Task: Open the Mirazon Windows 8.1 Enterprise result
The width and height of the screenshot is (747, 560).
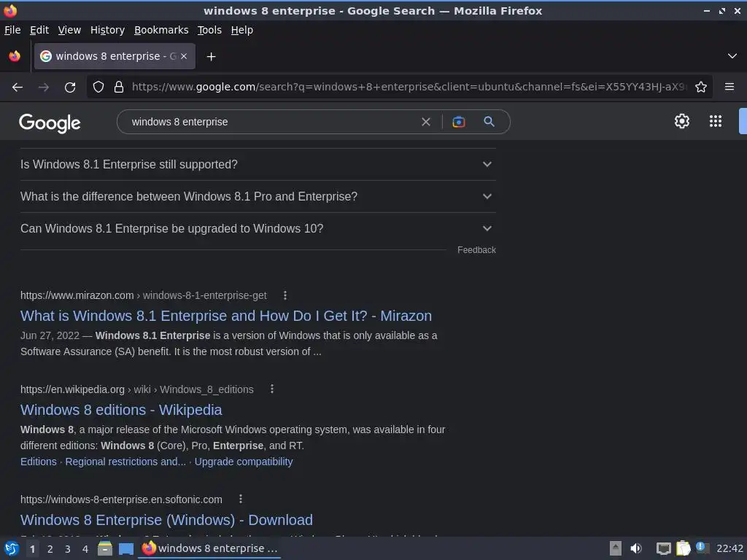Action: click(x=226, y=316)
